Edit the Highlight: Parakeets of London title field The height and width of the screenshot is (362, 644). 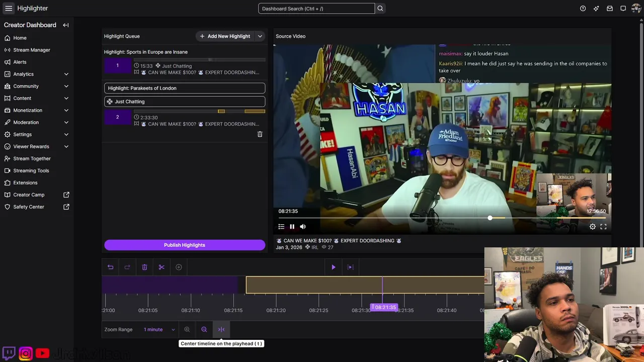tap(185, 88)
